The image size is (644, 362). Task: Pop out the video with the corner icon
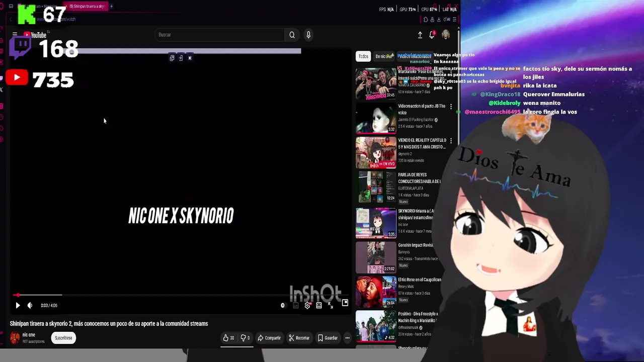[x=345, y=303]
